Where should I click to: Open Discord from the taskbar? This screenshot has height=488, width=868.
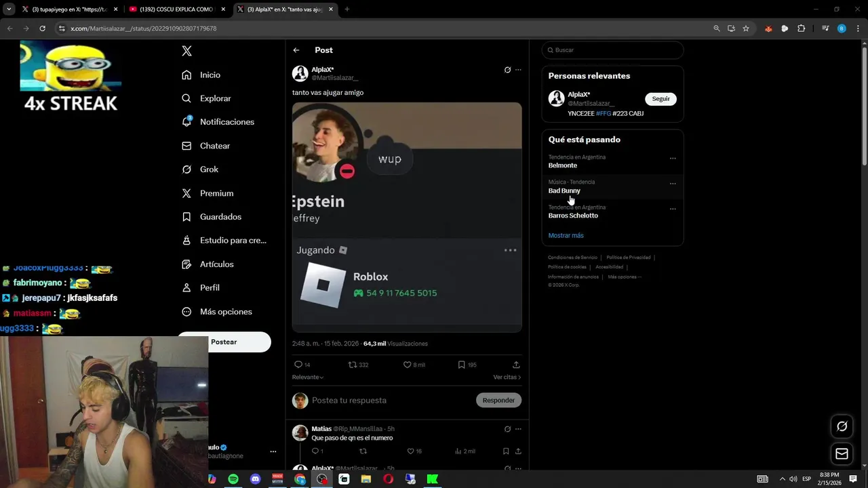(255, 479)
